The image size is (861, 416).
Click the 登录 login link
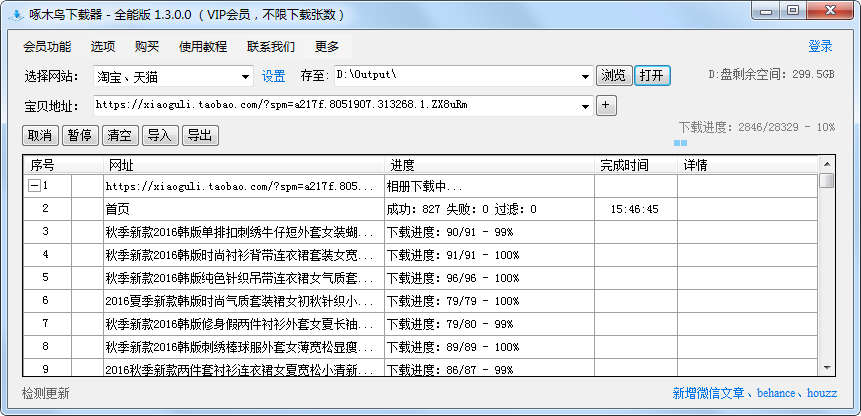[820, 46]
